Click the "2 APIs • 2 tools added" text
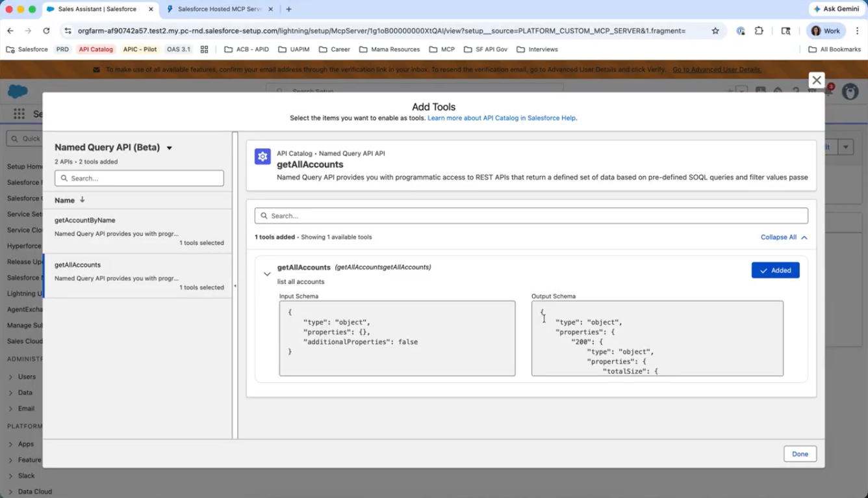The width and height of the screenshot is (868, 498). [86, 162]
